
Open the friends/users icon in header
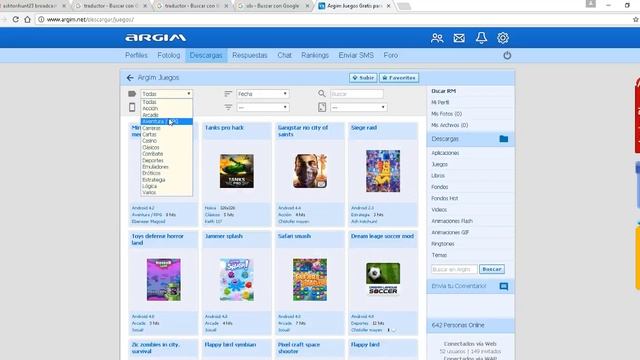[437, 38]
